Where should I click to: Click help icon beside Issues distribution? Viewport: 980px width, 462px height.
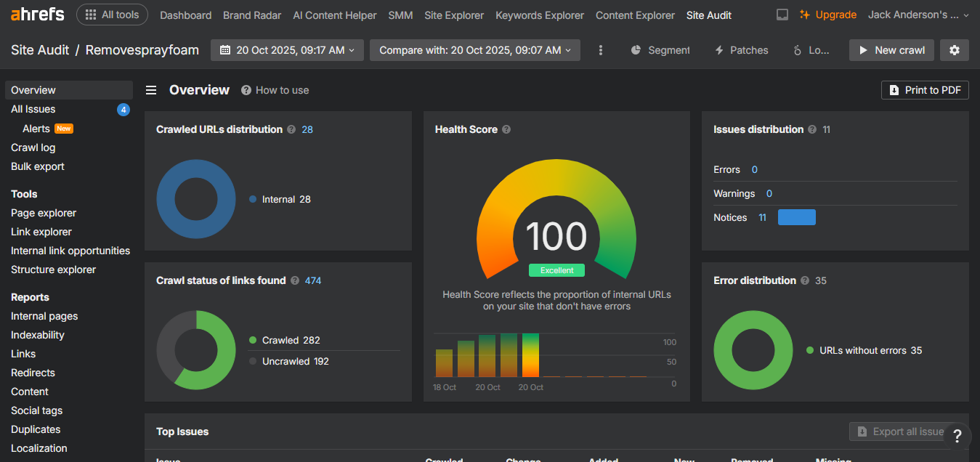(813, 129)
